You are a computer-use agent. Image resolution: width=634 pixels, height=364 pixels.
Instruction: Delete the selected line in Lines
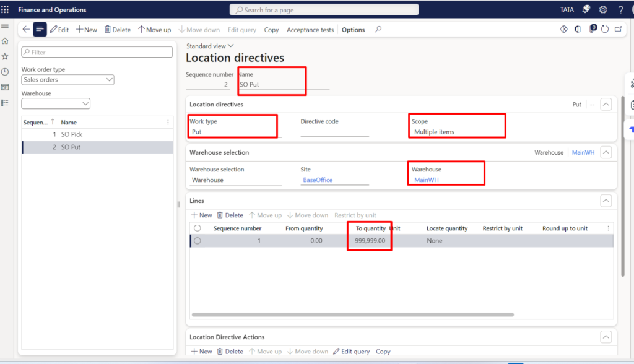click(230, 215)
